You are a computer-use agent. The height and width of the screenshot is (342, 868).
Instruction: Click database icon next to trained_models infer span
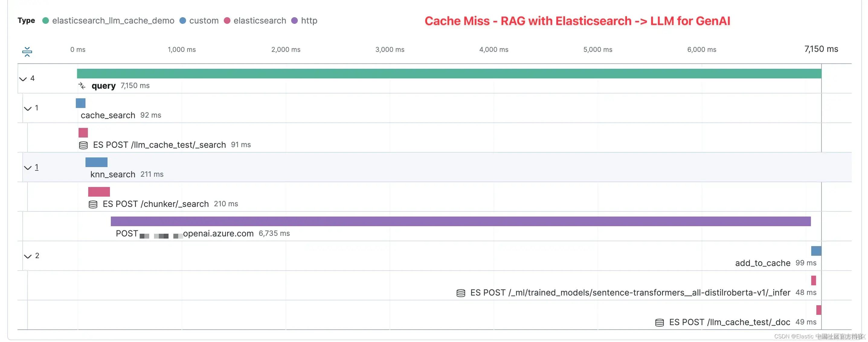point(461,293)
